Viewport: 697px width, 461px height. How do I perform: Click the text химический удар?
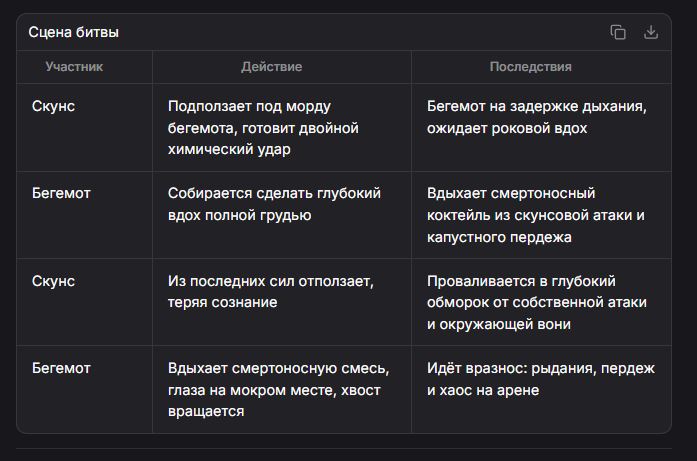pos(229,149)
